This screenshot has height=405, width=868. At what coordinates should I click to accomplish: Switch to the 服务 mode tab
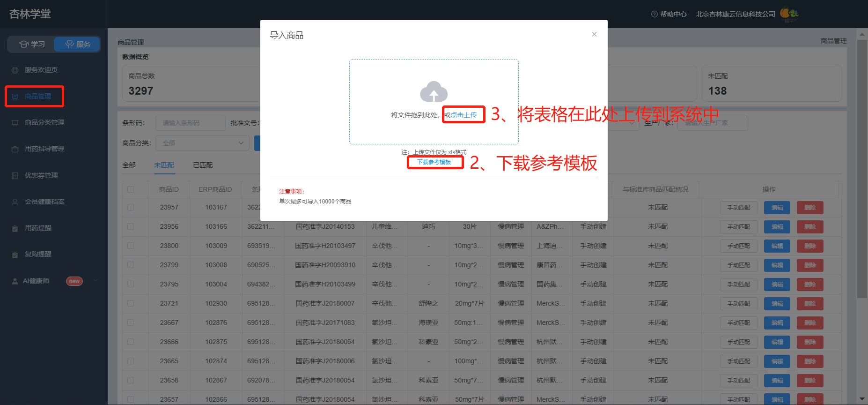click(77, 44)
